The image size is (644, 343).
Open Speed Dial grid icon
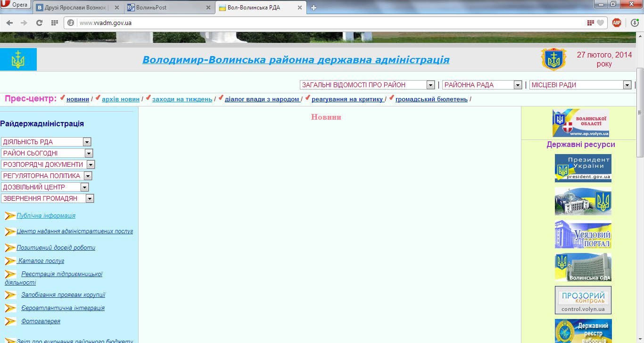(55, 23)
